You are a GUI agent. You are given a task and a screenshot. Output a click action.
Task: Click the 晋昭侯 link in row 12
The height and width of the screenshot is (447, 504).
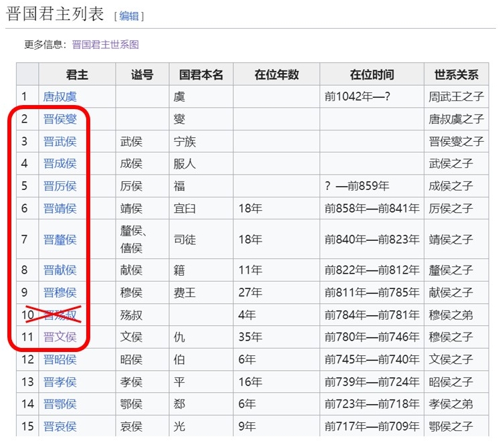60,359
